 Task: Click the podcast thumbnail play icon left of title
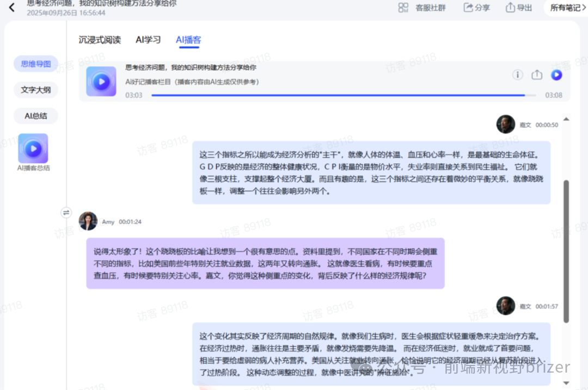[x=101, y=82]
